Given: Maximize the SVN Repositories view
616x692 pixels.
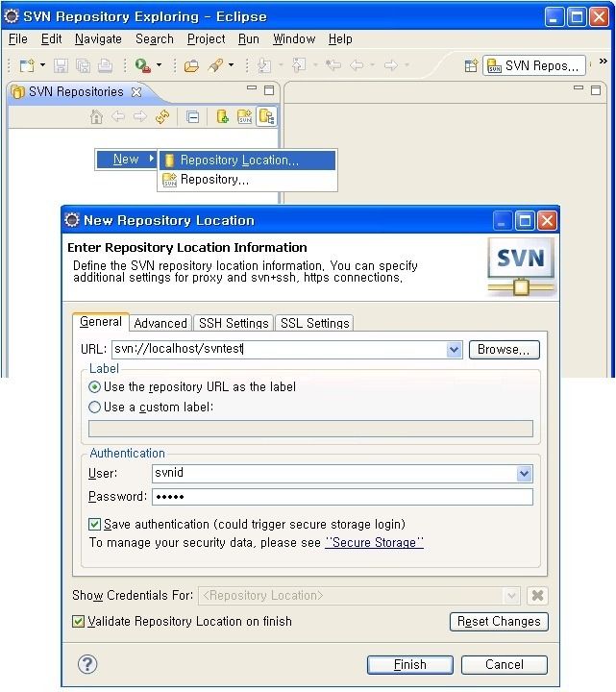Looking at the screenshot, I should tap(269, 90).
